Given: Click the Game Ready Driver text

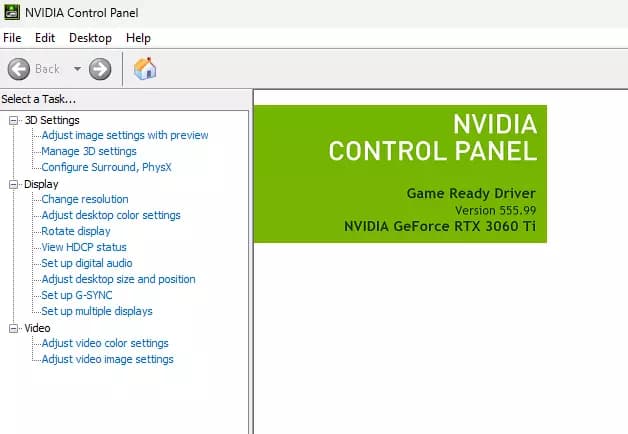Looking at the screenshot, I should 471,193.
